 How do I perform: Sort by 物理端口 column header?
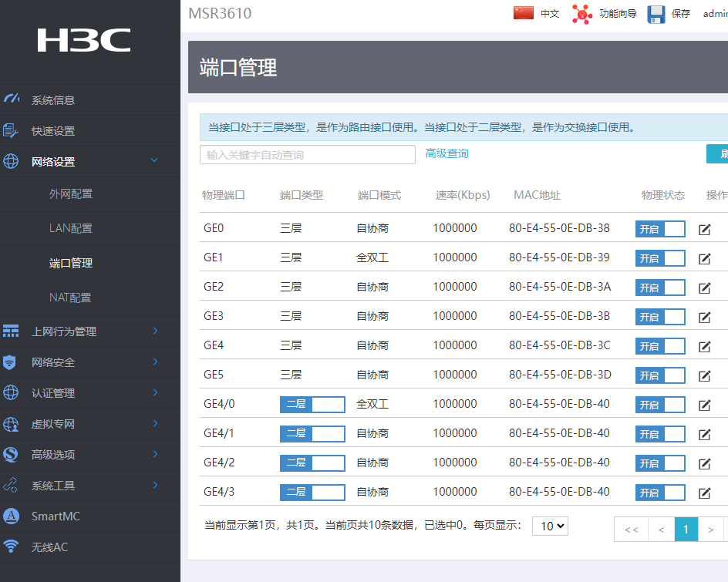(x=224, y=195)
